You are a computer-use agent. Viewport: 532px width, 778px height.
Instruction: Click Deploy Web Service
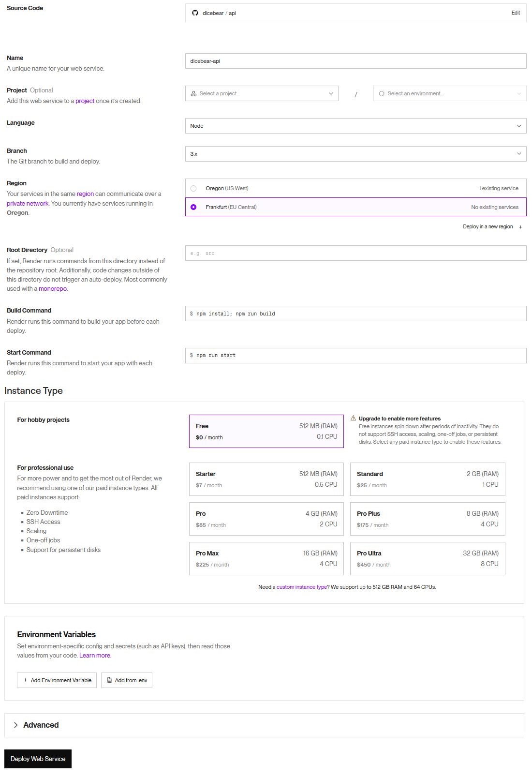pyautogui.click(x=37, y=759)
